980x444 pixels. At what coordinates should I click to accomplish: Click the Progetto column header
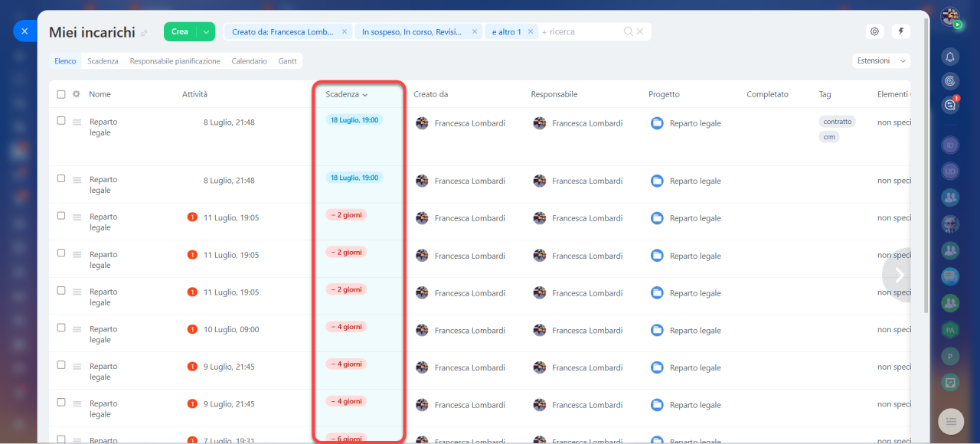point(664,94)
